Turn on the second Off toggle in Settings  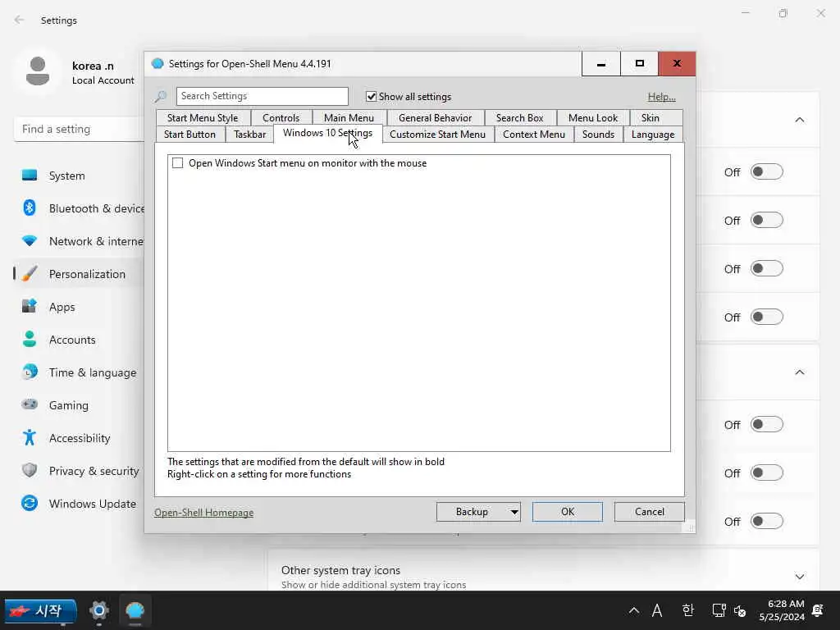[x=767, y=220]
